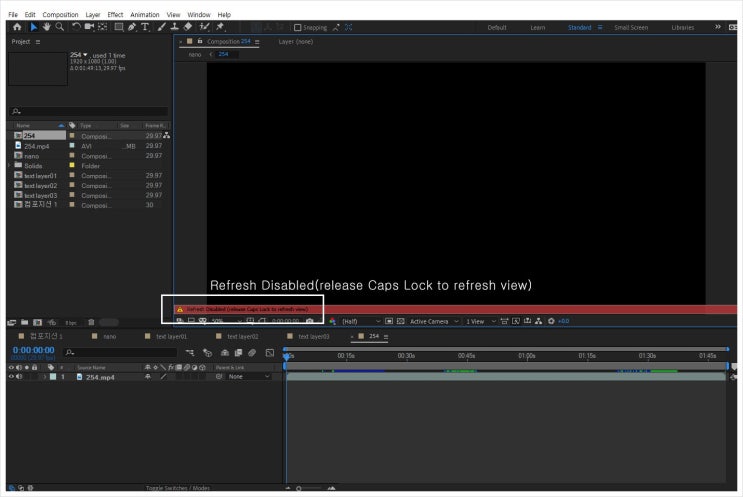743x497 pixels.
Task: Click the graph editor icon in timeline
Action: [270, 352]
